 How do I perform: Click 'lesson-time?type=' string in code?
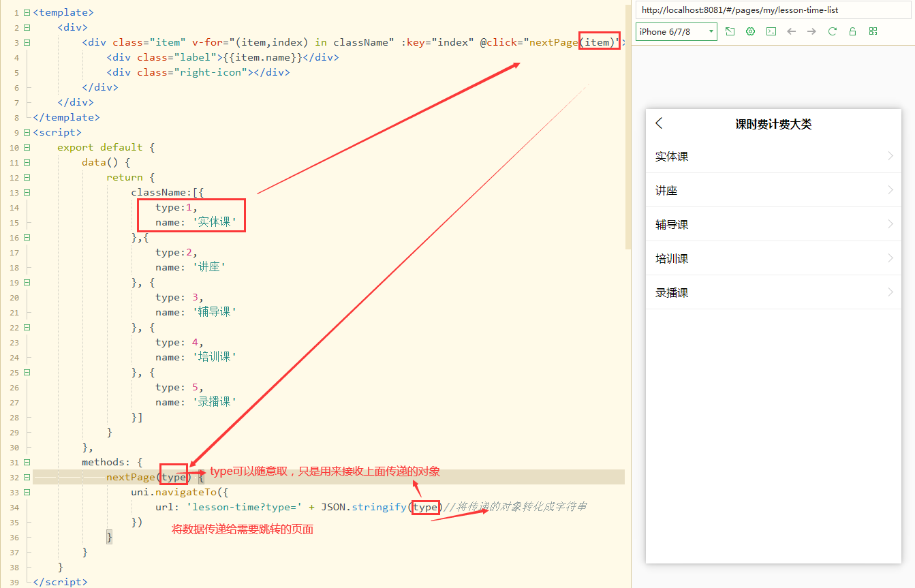click(245, 507)
